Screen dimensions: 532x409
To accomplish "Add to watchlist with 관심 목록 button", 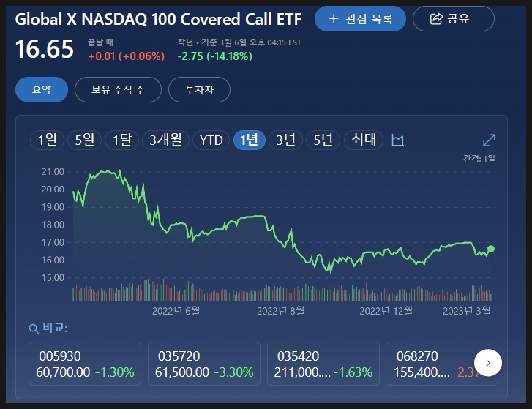I will (360, 18).
